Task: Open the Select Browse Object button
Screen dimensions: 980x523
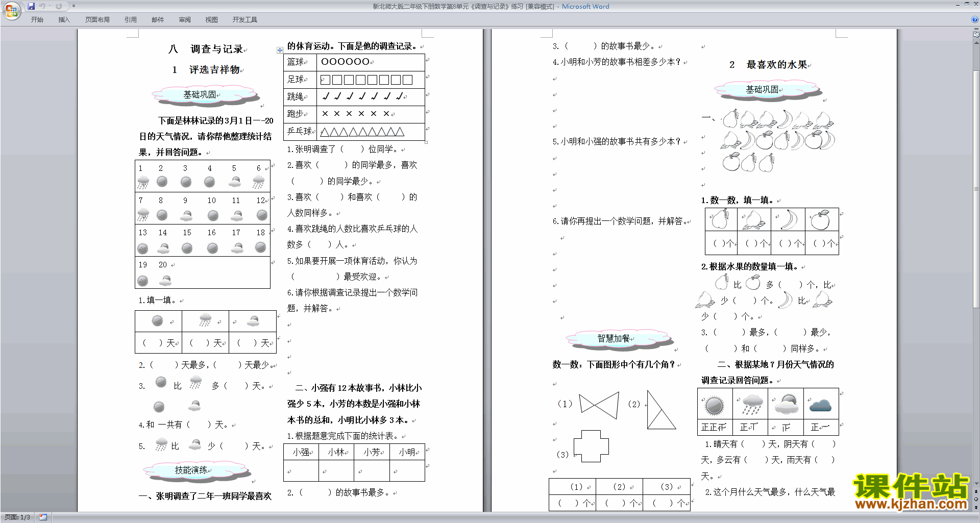Action: coord(976,499)
